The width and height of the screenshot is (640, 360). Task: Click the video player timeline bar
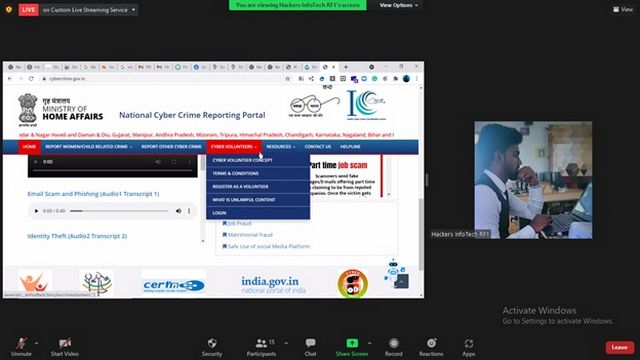tap(112, 170)
